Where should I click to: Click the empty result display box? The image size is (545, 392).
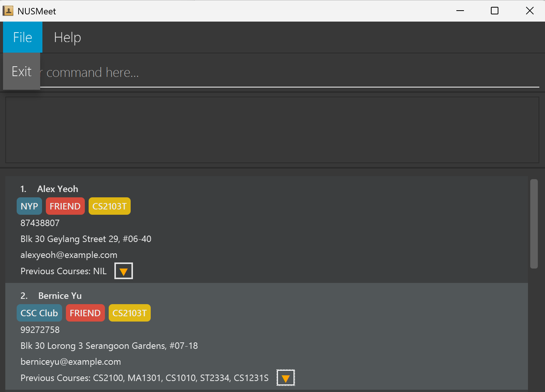point(272,130)
